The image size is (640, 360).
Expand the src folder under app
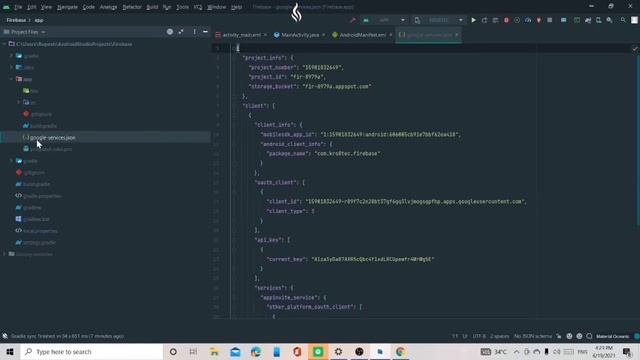pyautogui.click(x=19, y=102)
